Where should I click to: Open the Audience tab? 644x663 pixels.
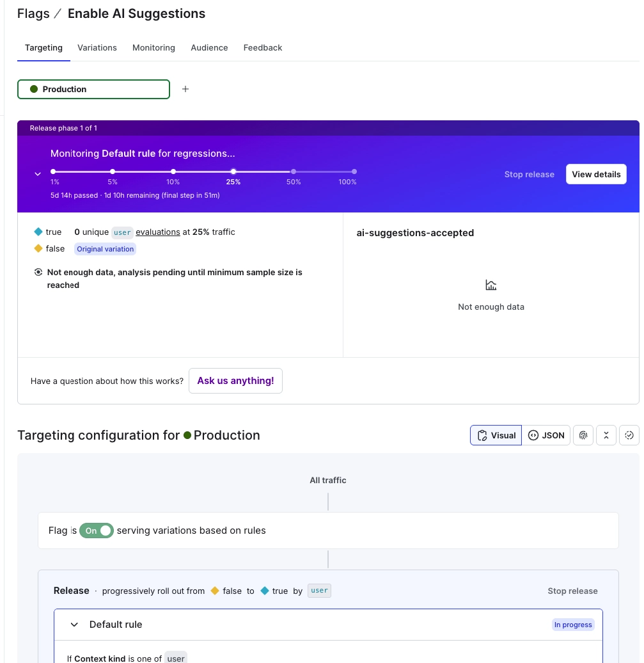[x=209, y=48]
